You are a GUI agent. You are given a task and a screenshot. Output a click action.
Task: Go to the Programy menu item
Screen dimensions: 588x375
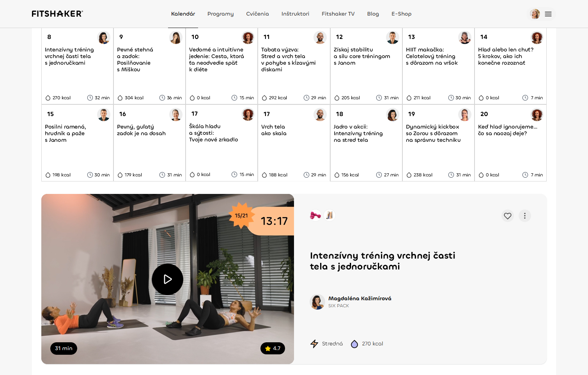coord(220,14)
